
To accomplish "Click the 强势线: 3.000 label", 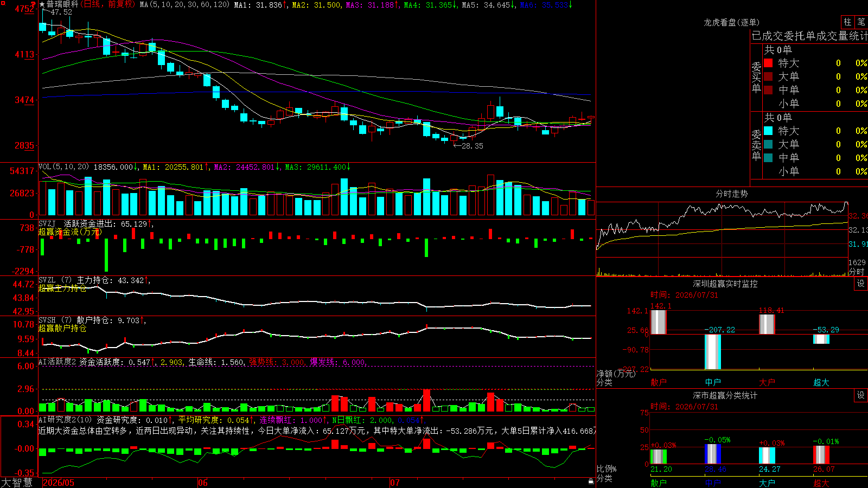I will pyautogui.click(x=277, y=362).
